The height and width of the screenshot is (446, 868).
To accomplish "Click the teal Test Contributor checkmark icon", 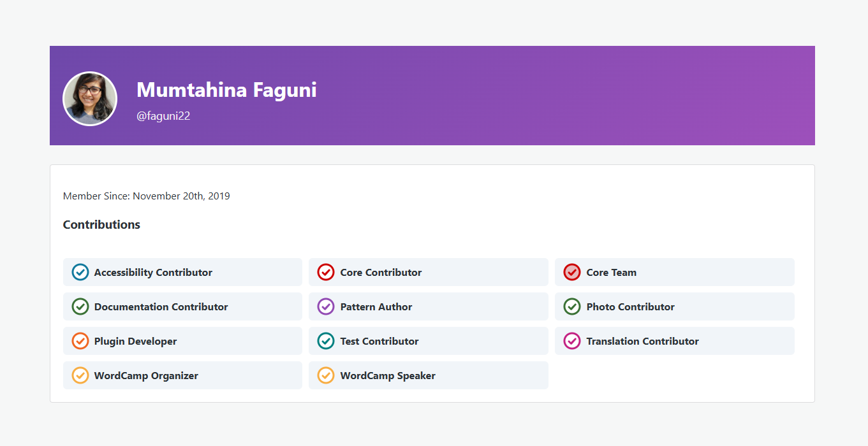I will (x=326, y=341).
